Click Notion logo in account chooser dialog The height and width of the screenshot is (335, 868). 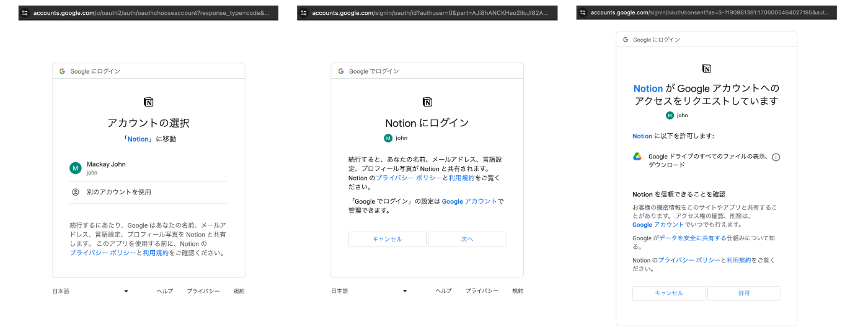coord(148,102)
